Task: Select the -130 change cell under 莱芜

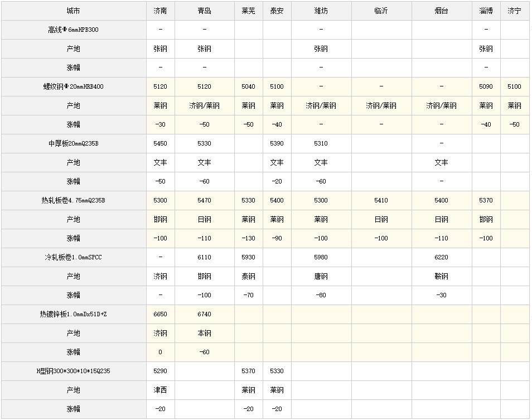Action: (x=248, y=239)
